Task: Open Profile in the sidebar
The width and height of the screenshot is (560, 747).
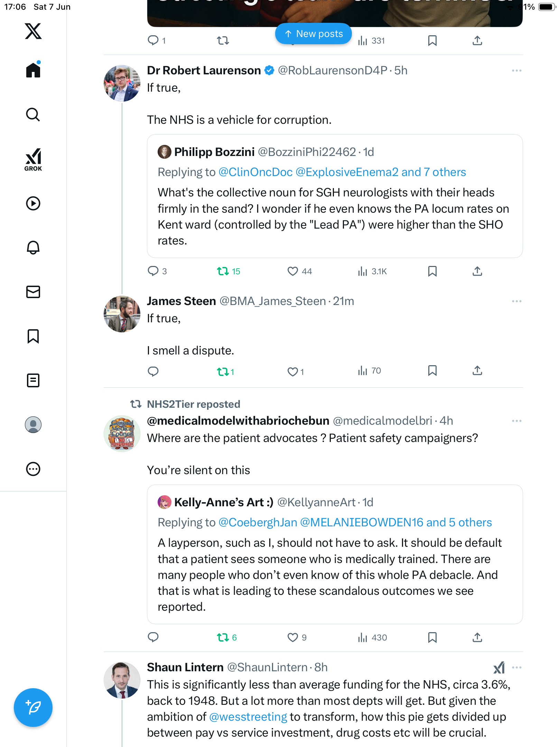Action: pos(33,424)
